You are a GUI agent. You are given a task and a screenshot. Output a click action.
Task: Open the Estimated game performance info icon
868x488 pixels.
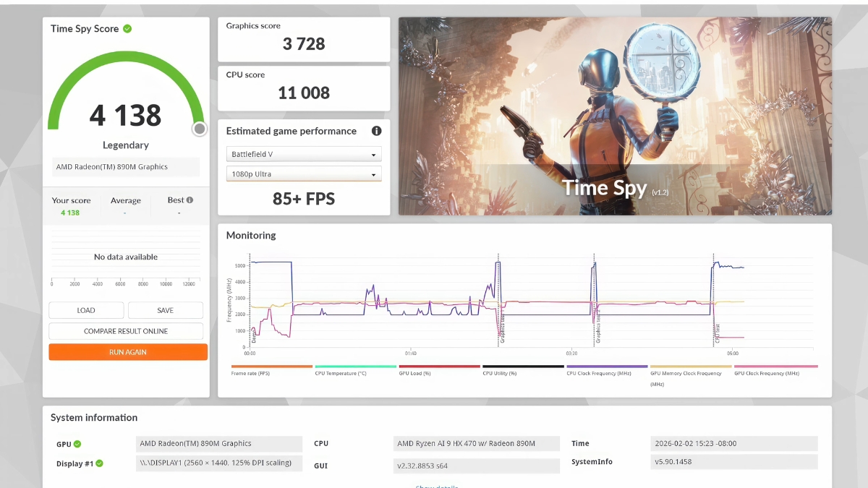click(376, 131)
